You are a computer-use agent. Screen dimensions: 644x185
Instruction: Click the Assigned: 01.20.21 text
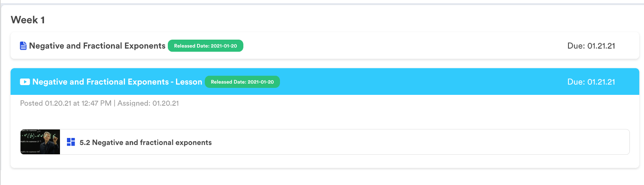click(148, 103)
